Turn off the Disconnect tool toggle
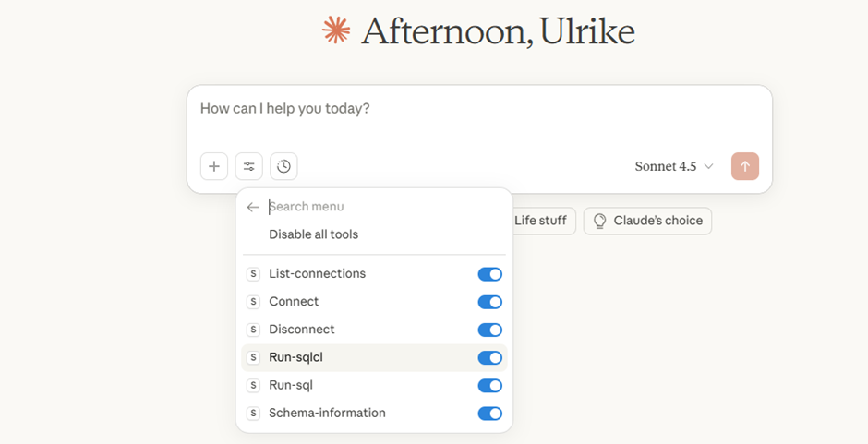Screen dimensions: 868x444 (489, 330)
